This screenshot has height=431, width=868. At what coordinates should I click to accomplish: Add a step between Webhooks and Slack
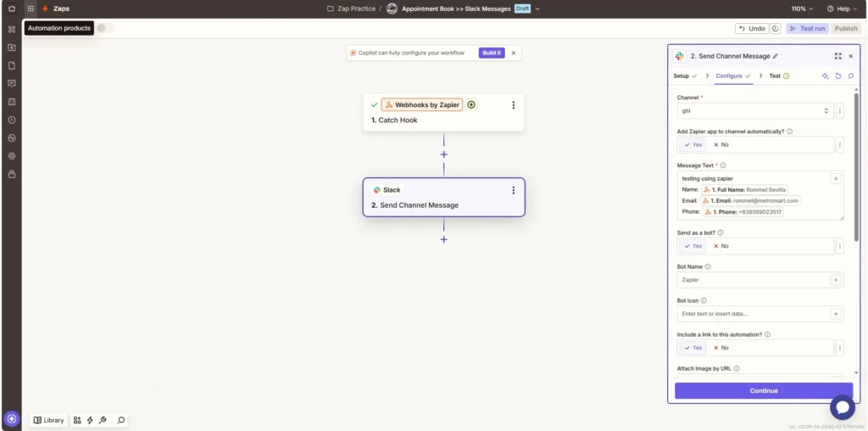443,154
